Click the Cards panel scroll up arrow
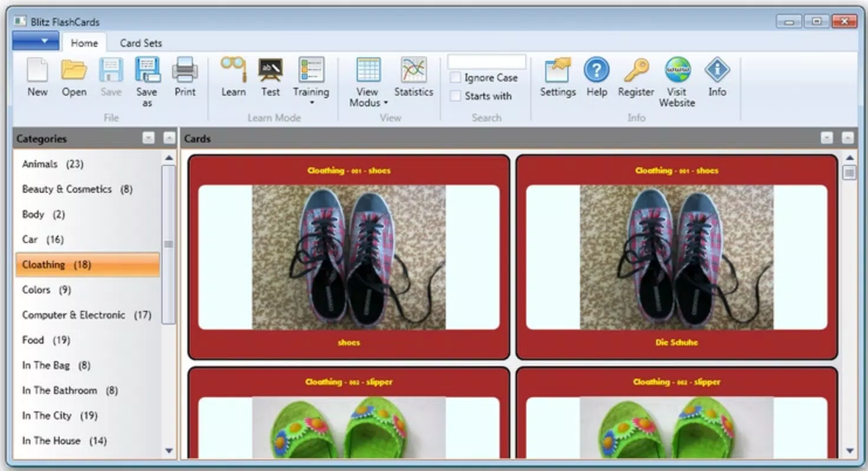The height and width of the screenshot is (471, 868). 849,158
